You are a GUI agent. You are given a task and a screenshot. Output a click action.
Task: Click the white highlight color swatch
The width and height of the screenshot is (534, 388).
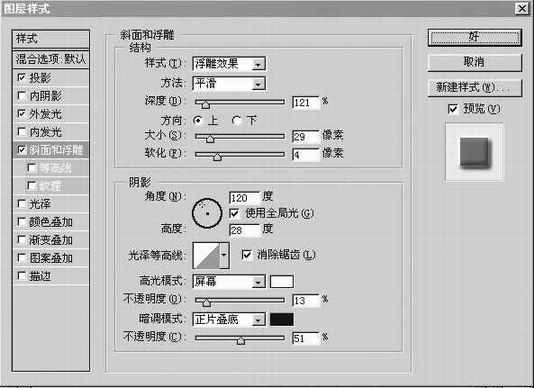pyautogui.click(x=282, y=282)
